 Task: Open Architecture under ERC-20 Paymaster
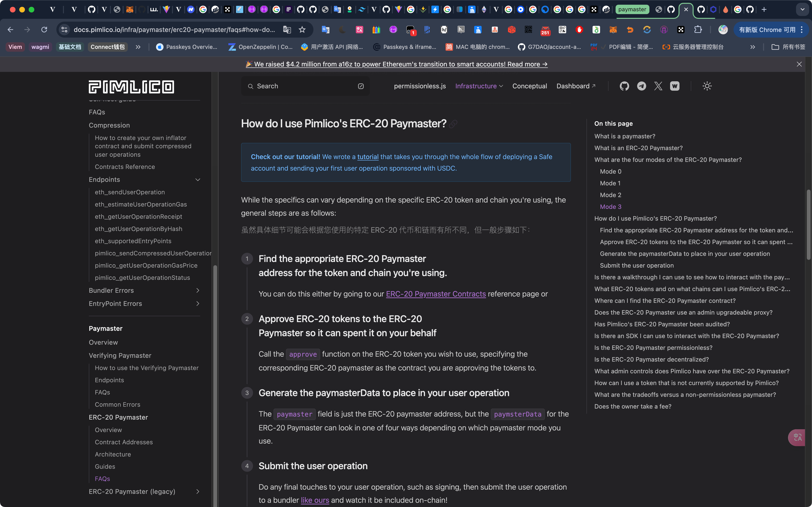(113, 454)
